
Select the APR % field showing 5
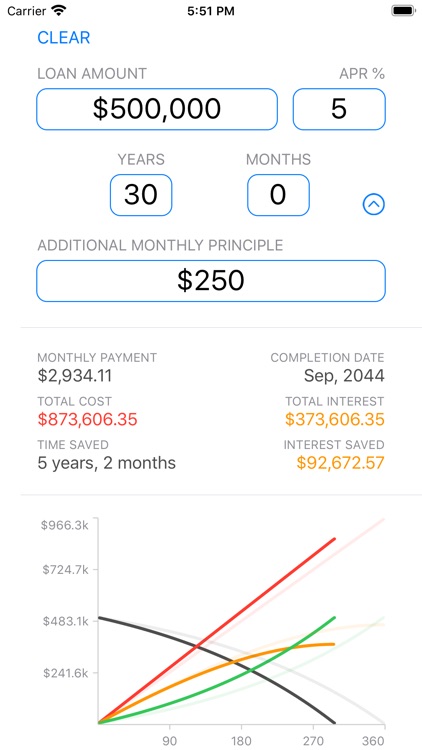[339, 109]
